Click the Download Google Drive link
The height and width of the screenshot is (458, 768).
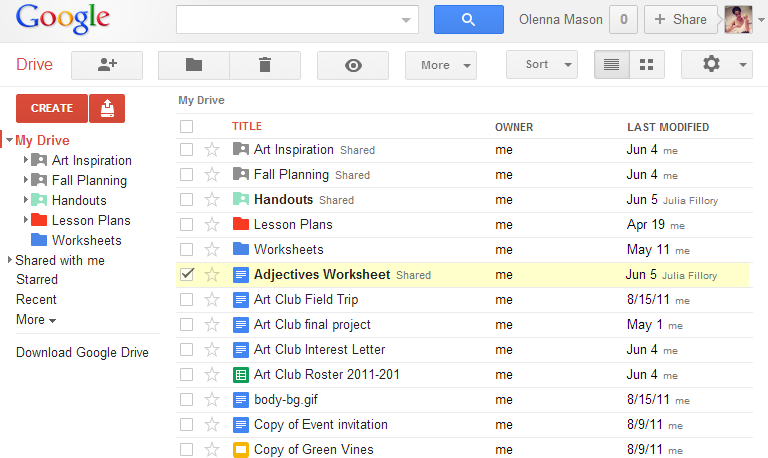82,352
